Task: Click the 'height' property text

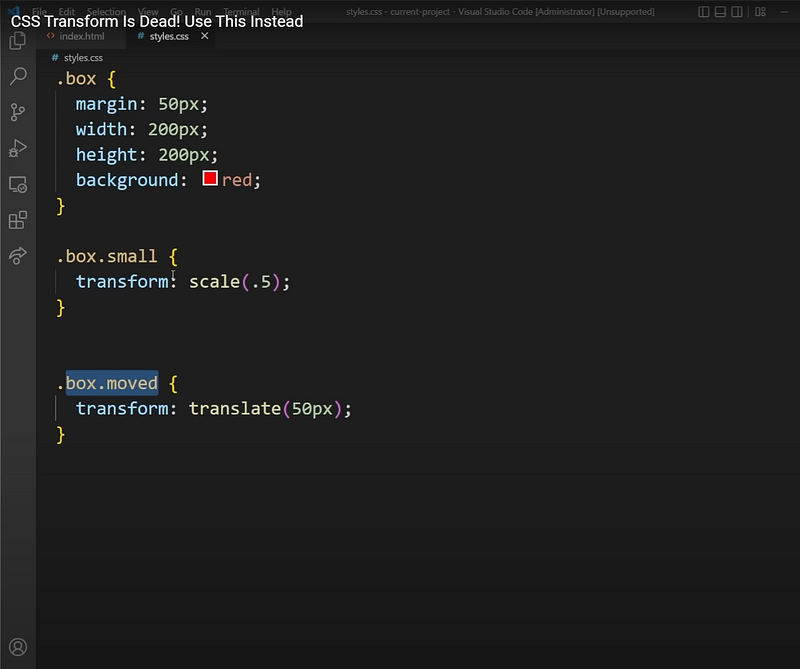Action: (x=107, y=155)
